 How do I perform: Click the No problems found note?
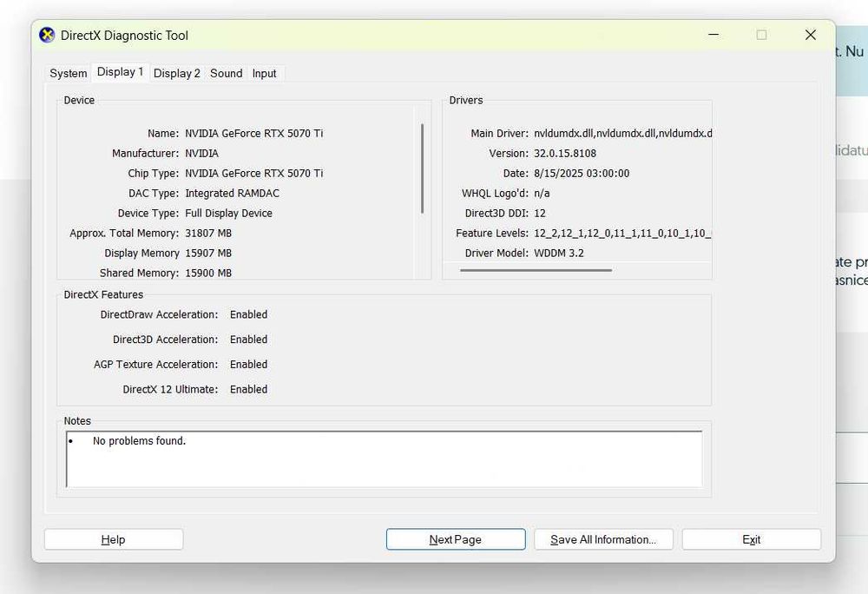pos(139,440)
